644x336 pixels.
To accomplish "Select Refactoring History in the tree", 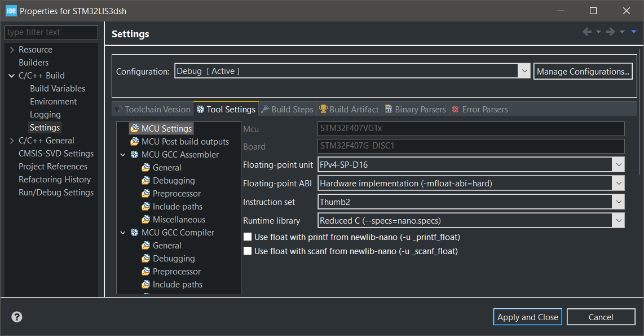I will [x=55, y=180].
